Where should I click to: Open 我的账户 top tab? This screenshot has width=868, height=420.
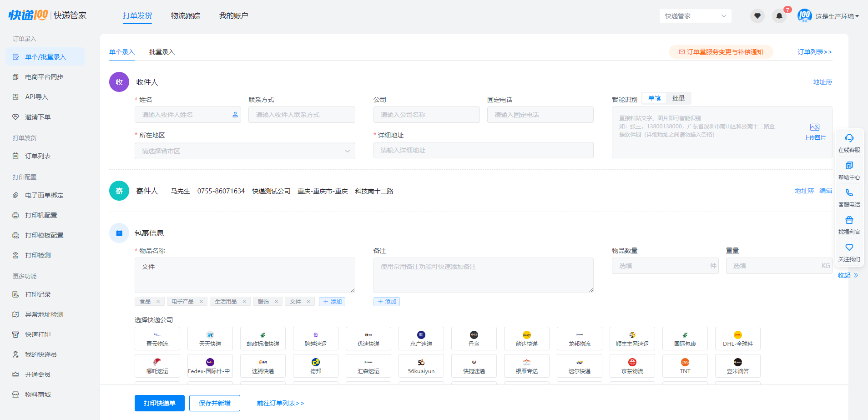(x=234, y=16)
